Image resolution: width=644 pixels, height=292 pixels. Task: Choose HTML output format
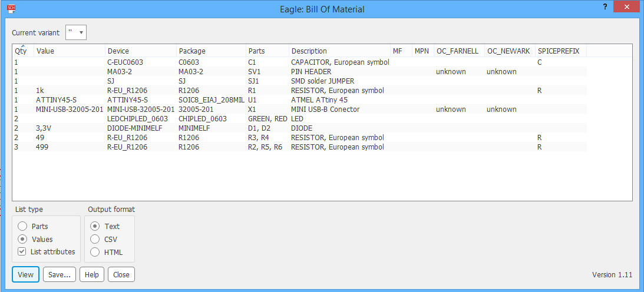[x=95, y=252]
